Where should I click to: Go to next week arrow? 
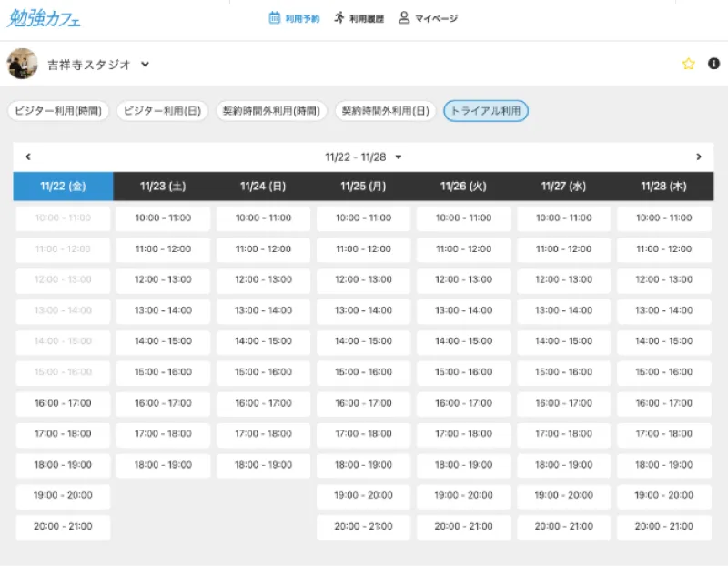[x=698, y=157]
